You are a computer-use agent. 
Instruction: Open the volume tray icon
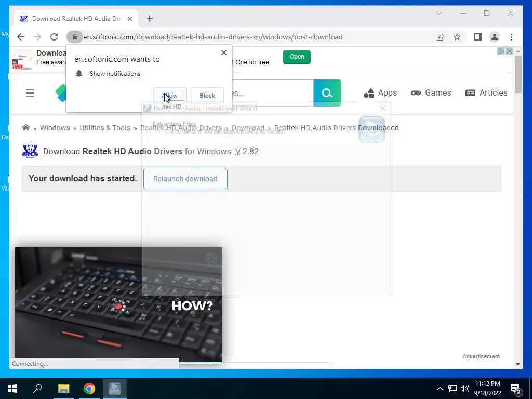(x=465, y=389)
